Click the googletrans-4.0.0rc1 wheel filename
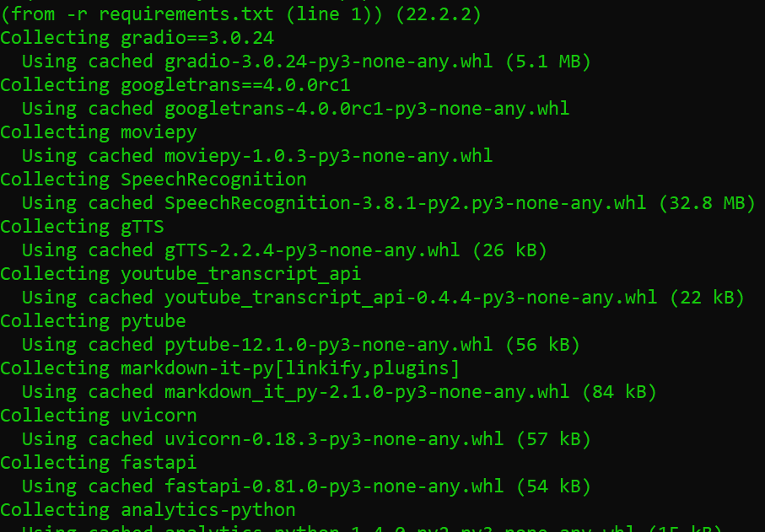765x532 pixels. 367,108
